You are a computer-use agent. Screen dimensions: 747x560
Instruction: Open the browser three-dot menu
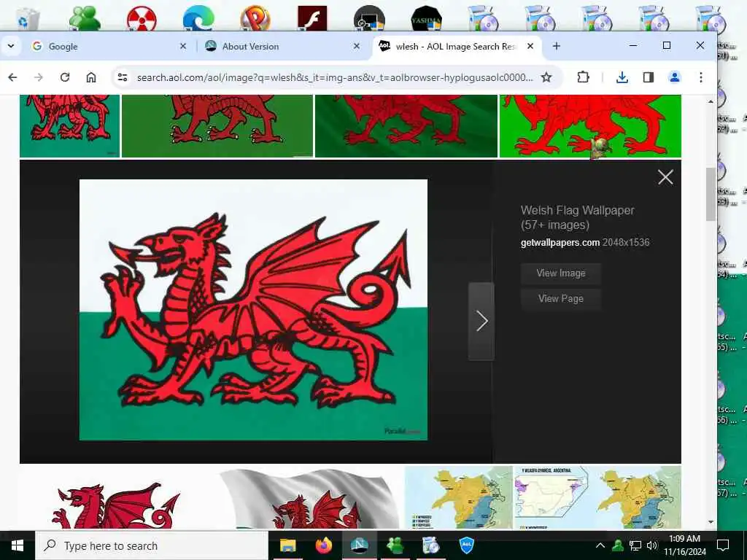pyautogui.click(x=701, y=77)
